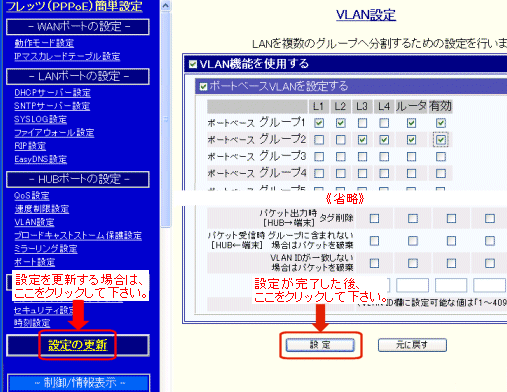Open IPマスカレードテーブル設定 link
Screen dimensions: 507x392
67,56
